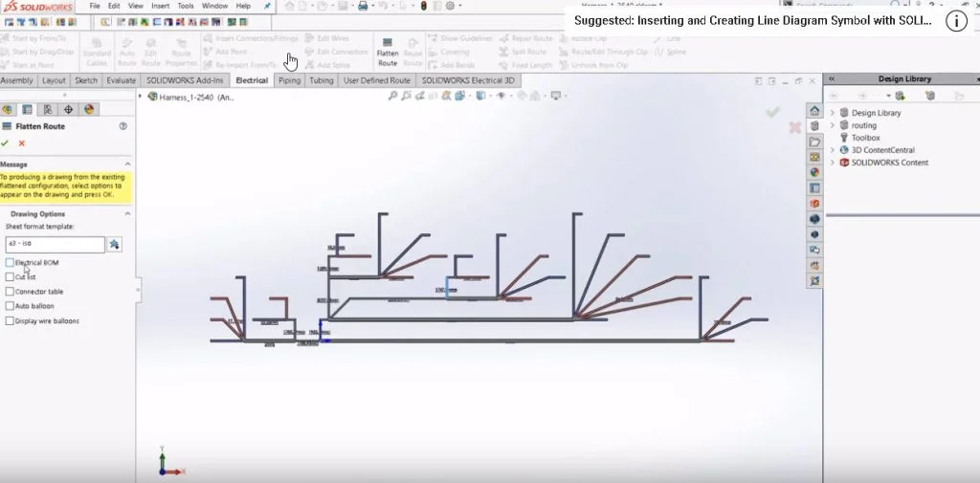Switch to the Assembly tab

coord(17,80)
